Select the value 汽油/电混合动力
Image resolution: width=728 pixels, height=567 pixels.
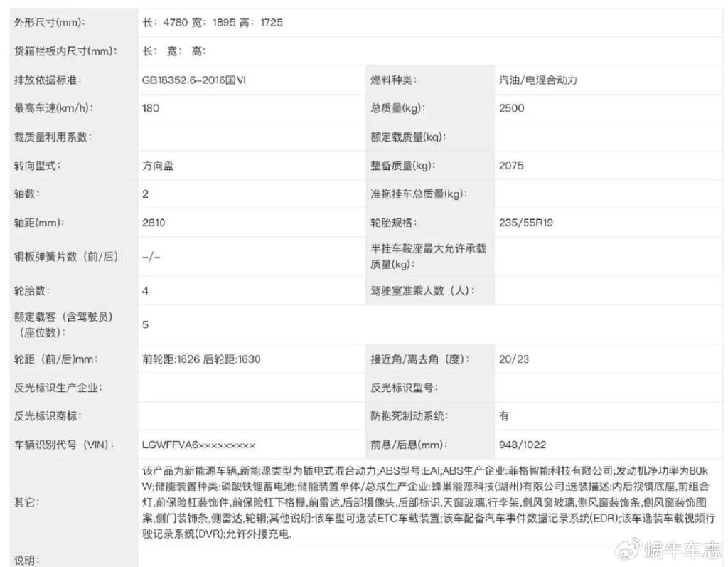pyautogui.click(x=538, y=80)
